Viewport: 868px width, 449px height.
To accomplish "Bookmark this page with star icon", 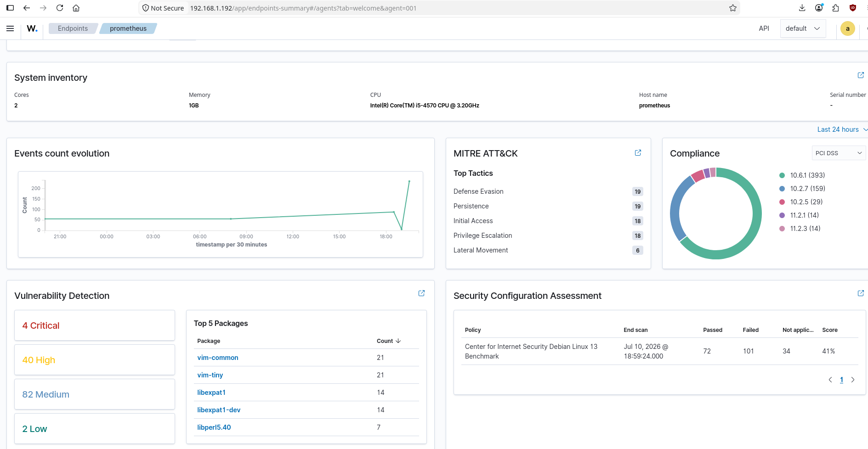I will coord(733,8).
